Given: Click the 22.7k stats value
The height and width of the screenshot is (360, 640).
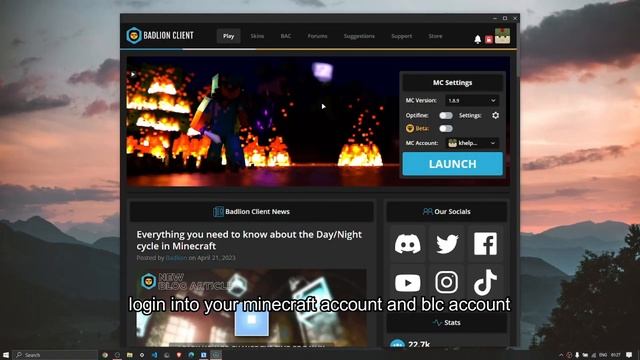Looking at the screenshot, I should 419,344.
